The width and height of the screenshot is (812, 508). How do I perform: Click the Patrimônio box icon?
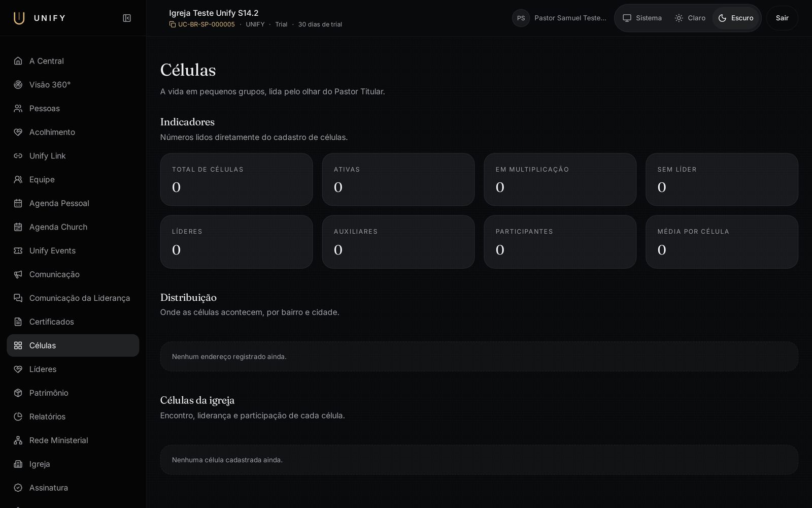18,393
